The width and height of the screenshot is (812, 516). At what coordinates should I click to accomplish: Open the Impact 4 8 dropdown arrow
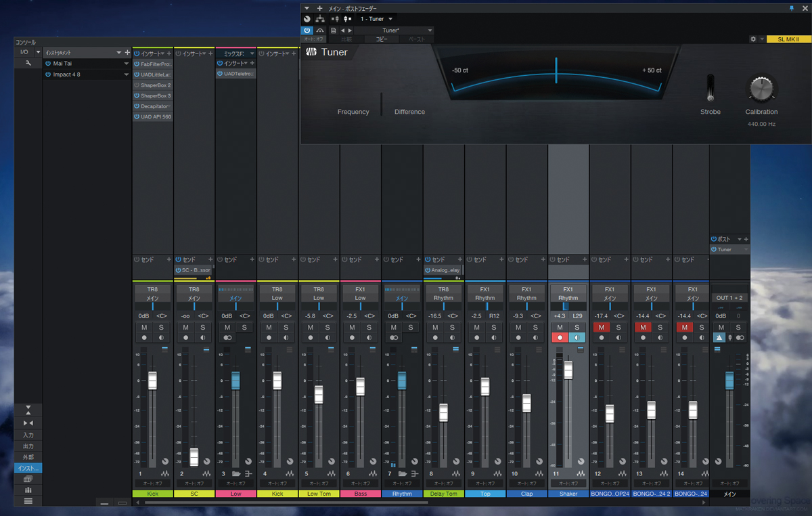[126, 74]
